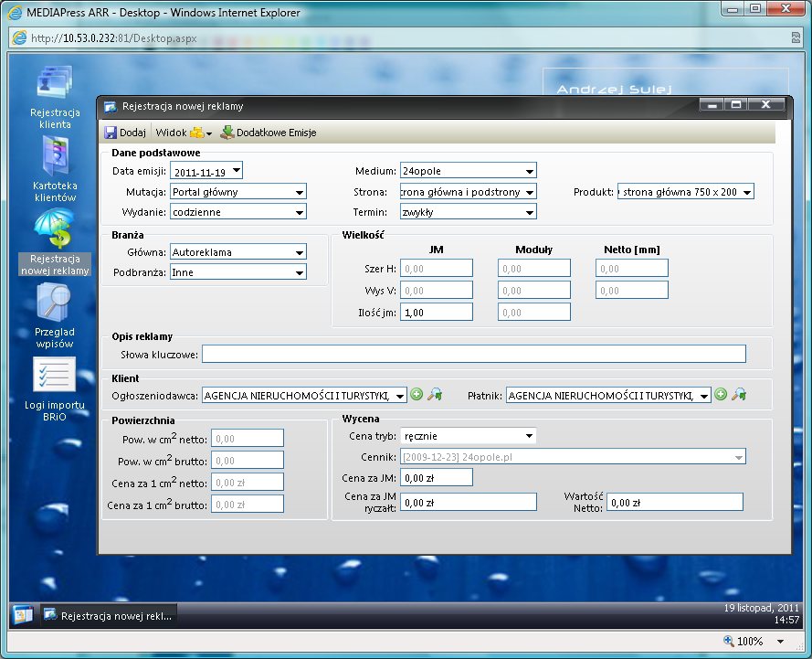Screen dimensions: 812x659
Task: Click the Cena za JM ryczałt field
Action: pyautogui.click(x=469, y=502)
